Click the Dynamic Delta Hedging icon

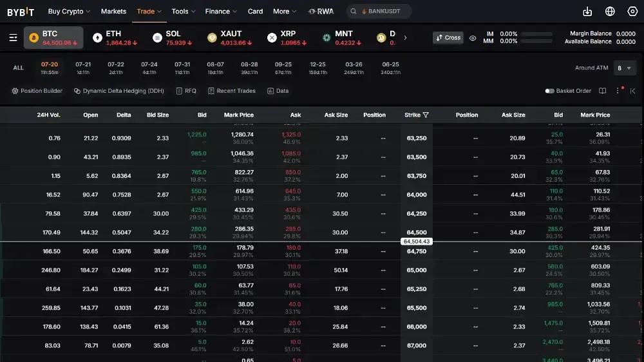[77, 91]
